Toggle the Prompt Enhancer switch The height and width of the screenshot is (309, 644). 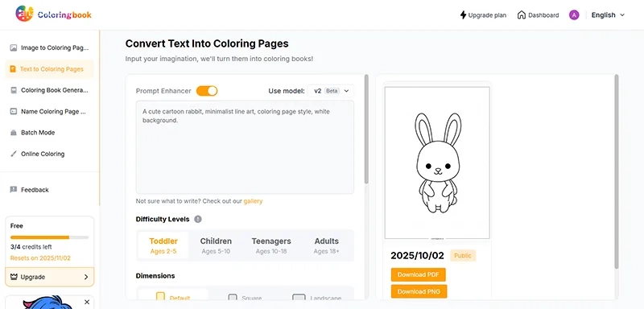pyautogui.click(x=207, y=91)
